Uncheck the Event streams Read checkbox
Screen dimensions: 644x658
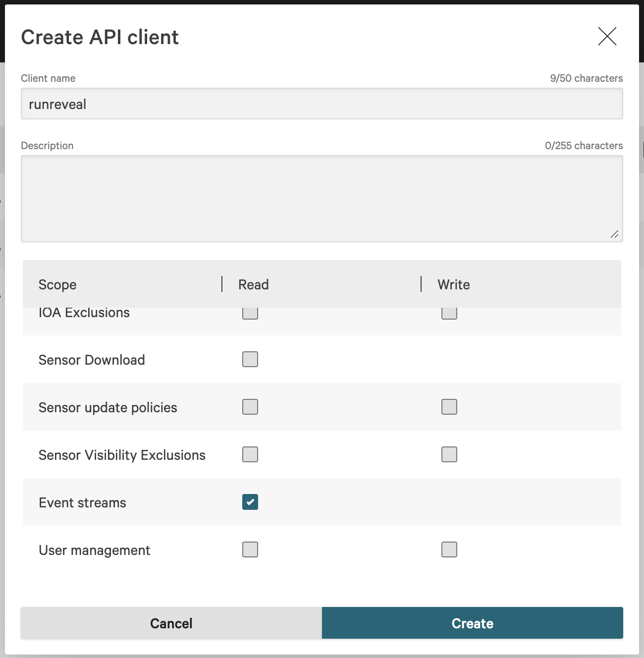[x=250, y=502]
